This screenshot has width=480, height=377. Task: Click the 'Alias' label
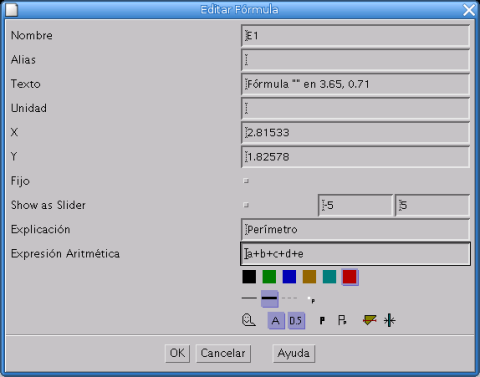click(x=23, y=60)
